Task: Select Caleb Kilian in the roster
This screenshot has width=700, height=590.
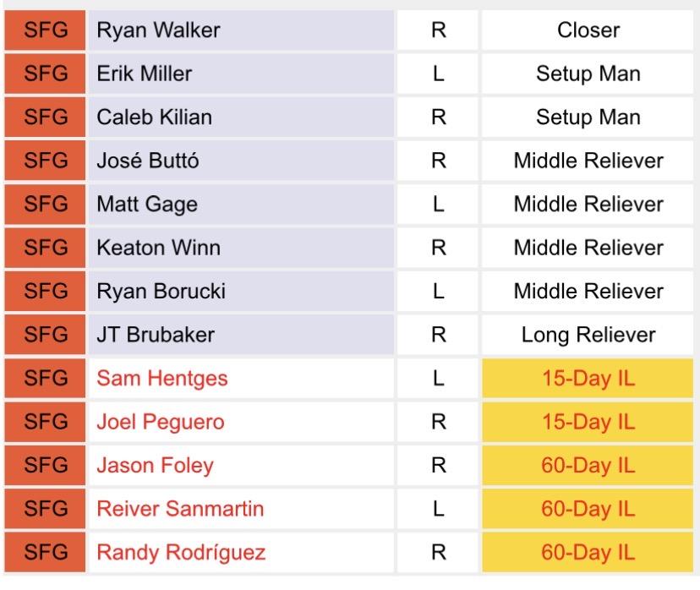Action: coord(154,117)
